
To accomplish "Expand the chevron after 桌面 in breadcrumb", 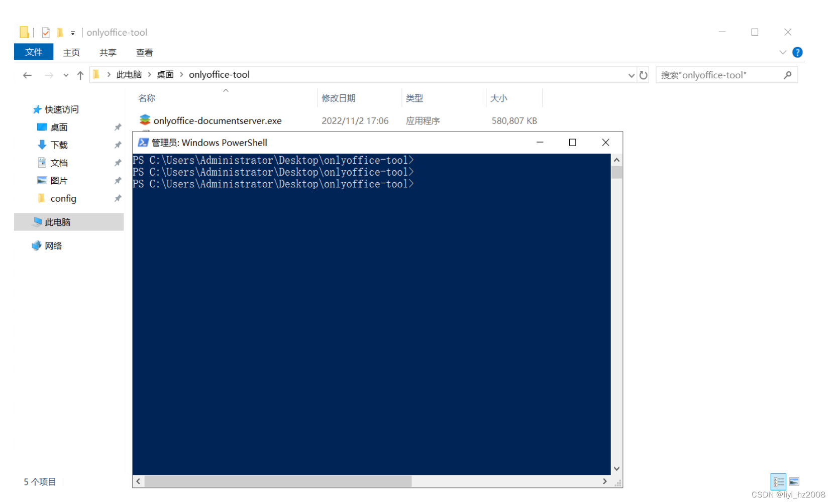I will [181, 74].
